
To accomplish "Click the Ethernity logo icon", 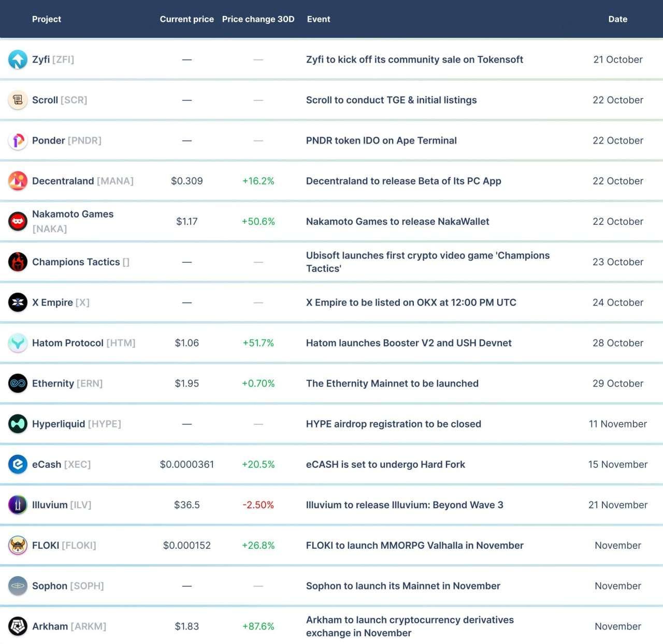I will click(18, 383).
